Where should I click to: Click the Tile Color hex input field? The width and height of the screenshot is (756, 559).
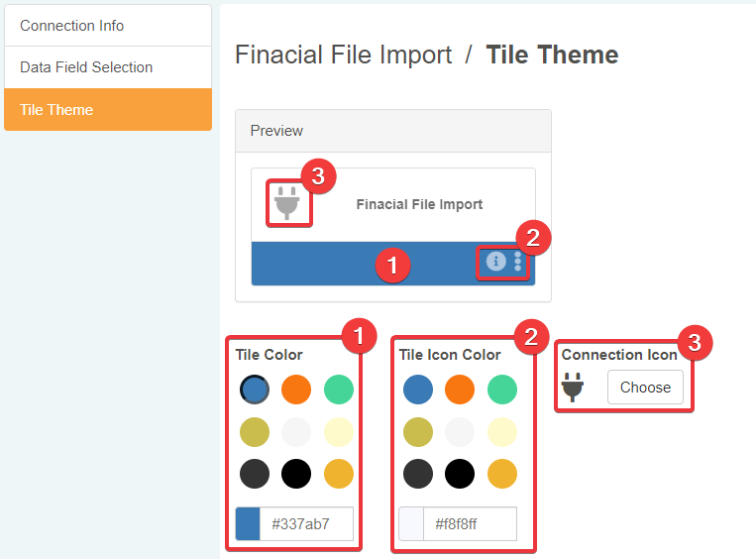pos(306,523)
